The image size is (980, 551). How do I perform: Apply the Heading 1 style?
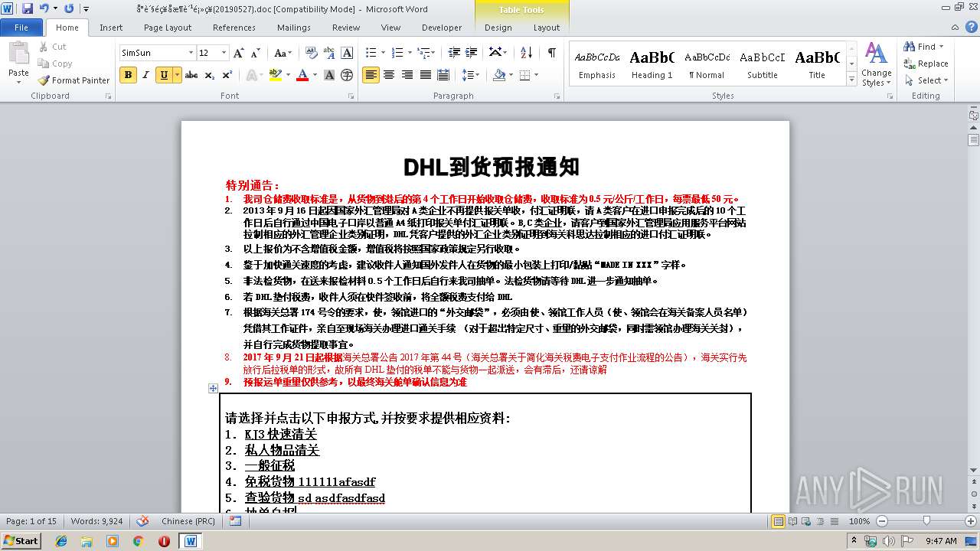pos(652,64)
